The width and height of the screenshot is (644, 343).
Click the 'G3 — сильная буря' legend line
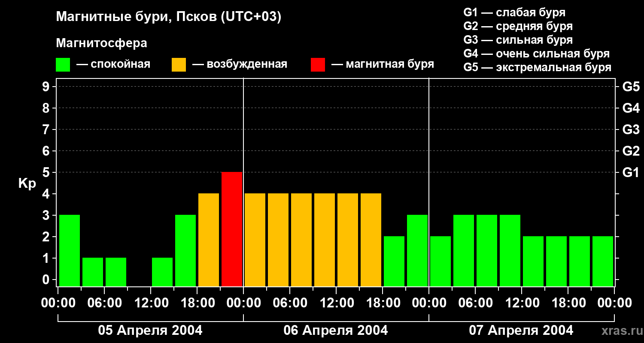point(518,40)
